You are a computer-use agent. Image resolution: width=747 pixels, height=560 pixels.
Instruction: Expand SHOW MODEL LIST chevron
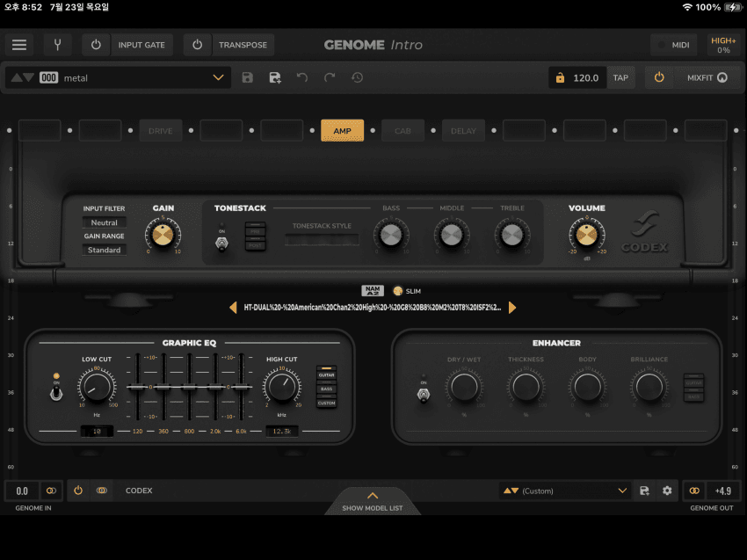point(373,496)
